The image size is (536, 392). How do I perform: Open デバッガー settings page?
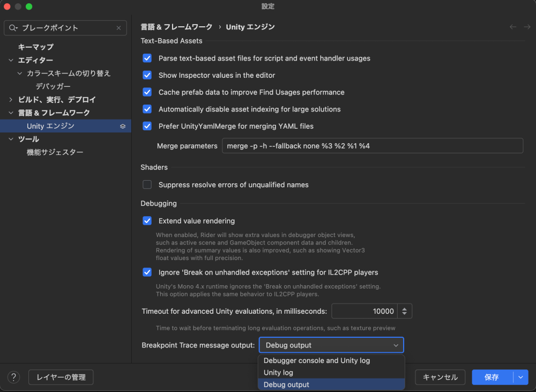coord(53,86)
